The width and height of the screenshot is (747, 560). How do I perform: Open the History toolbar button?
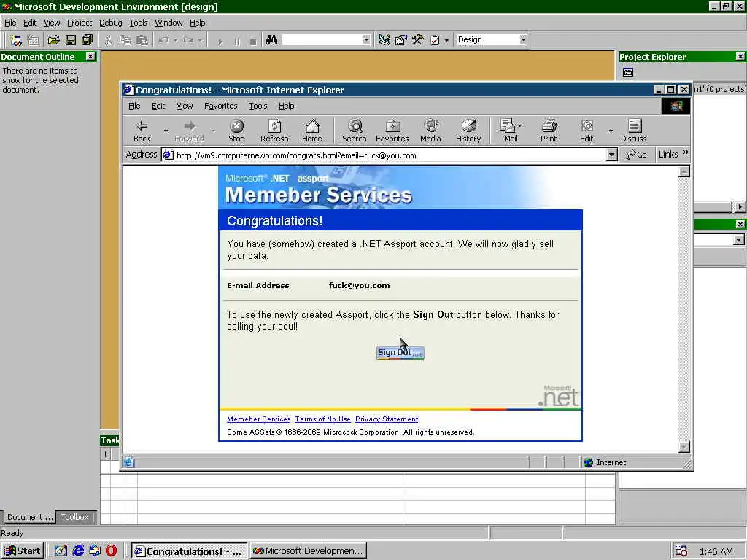pyautogui.click(x=468, y=131)
